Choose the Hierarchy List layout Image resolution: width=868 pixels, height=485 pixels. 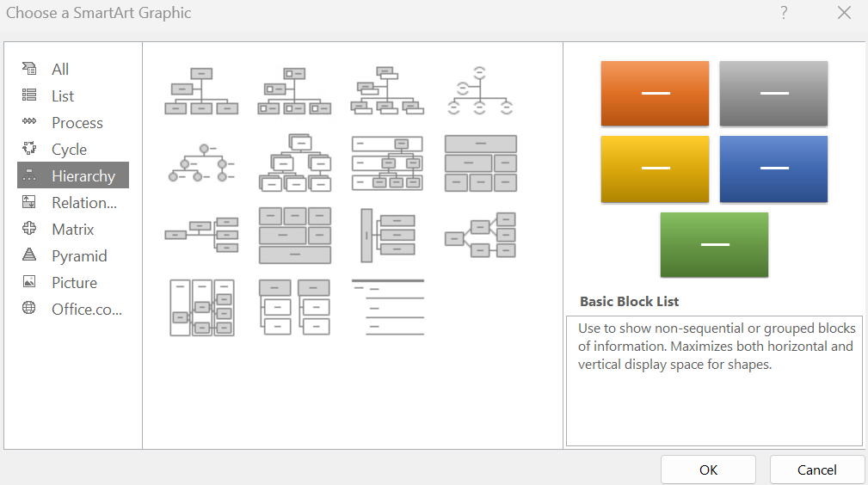294,307
